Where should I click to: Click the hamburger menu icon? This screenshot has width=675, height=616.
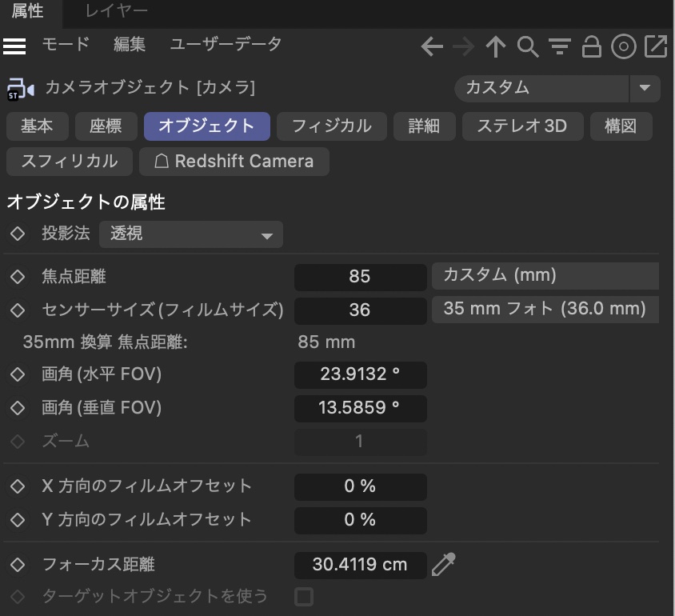click(x=14, y=46)
